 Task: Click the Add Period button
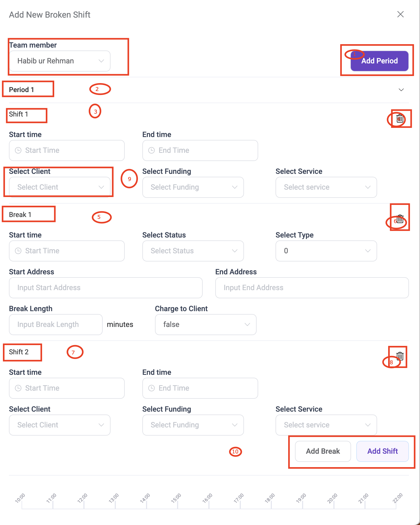point(379,61)
